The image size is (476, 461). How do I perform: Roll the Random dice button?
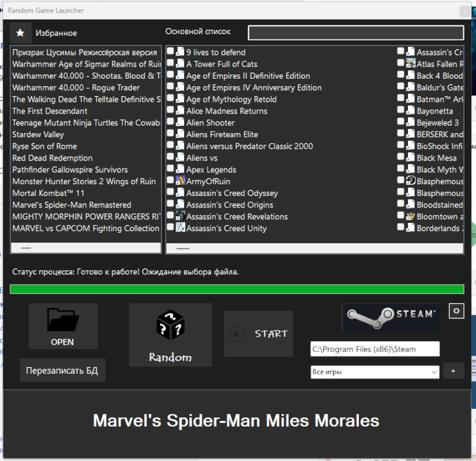pyautogui.click(x=170, y=335)
